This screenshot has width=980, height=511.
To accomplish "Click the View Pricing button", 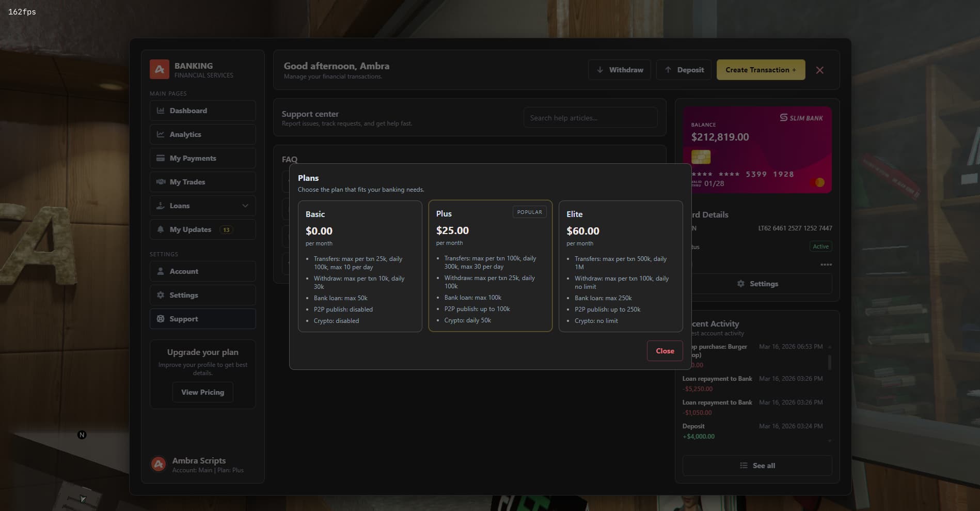I will 202,392.
